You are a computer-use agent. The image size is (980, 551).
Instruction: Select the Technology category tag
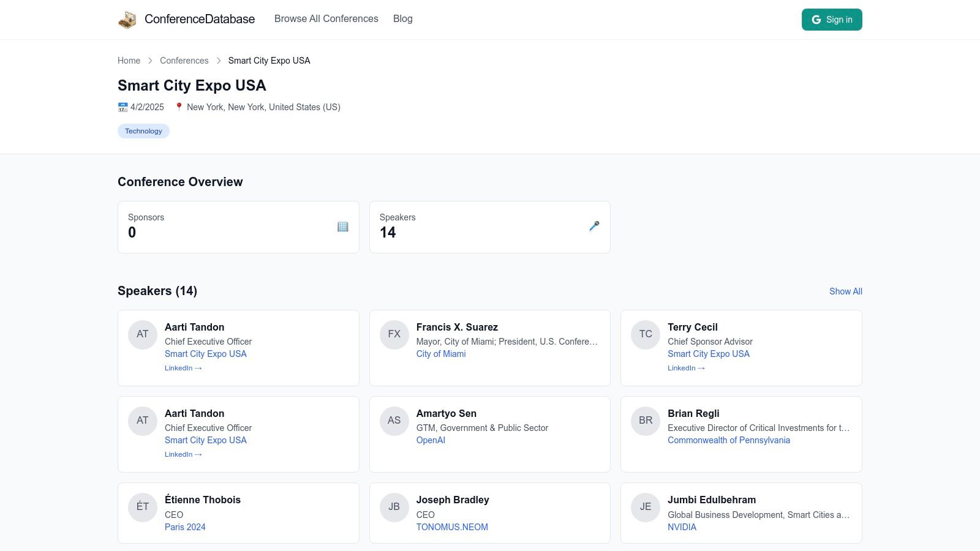point(143,131)
